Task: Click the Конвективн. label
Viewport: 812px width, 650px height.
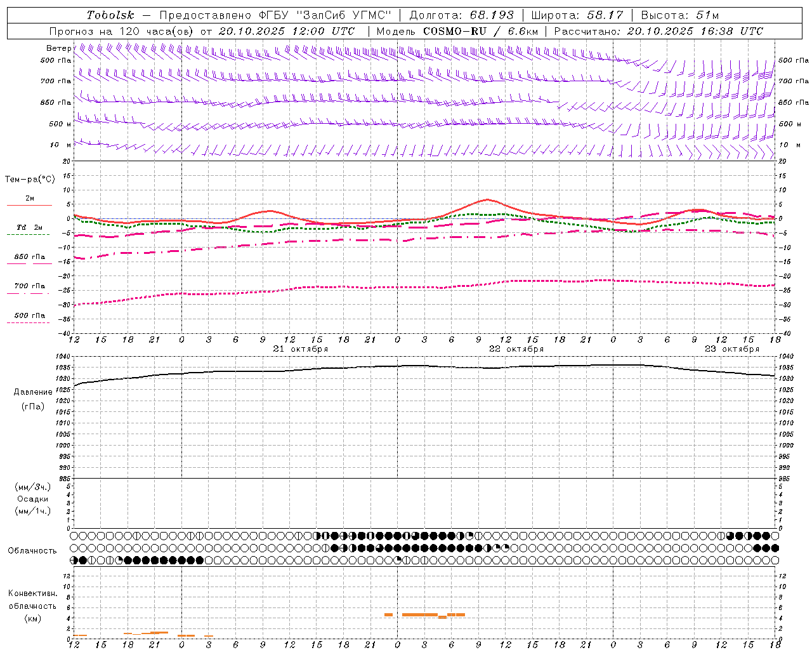Action: tap(33, 594)
